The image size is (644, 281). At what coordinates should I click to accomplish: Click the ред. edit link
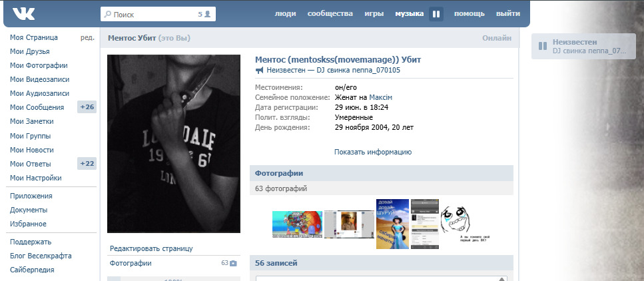click(87, 37)
